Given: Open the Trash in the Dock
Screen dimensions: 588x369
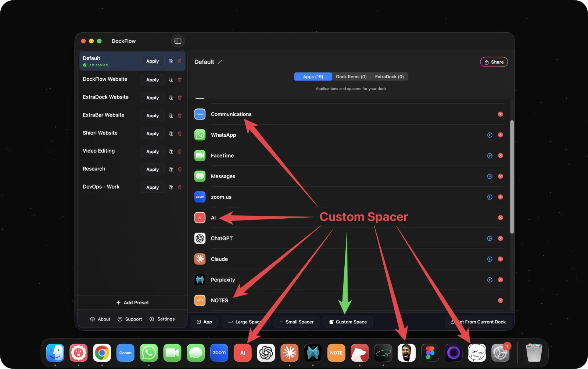Looking at the screenshot, I should click(x=534, y=353).
